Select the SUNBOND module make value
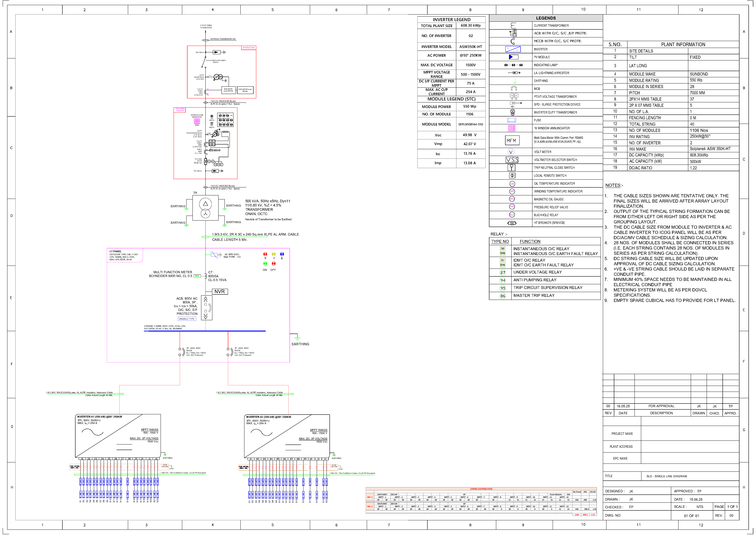This screenshot has height=535, width=756. 699,74
